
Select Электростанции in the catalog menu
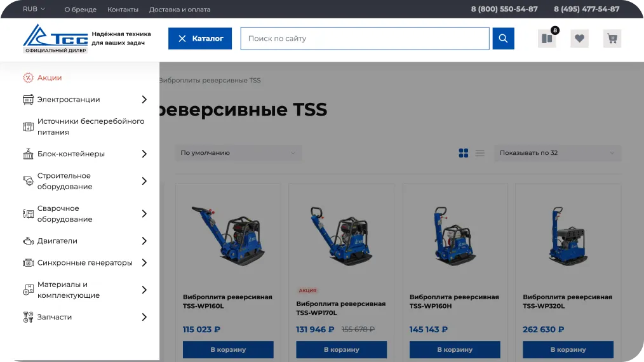click(x=69, y=100)
